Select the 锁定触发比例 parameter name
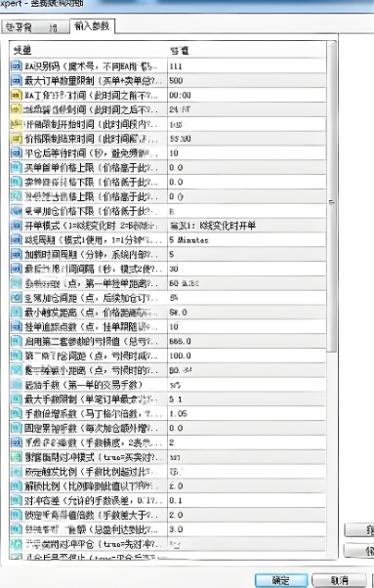The height and width of the screenshot is (588, 374). [x=91, y=472]
